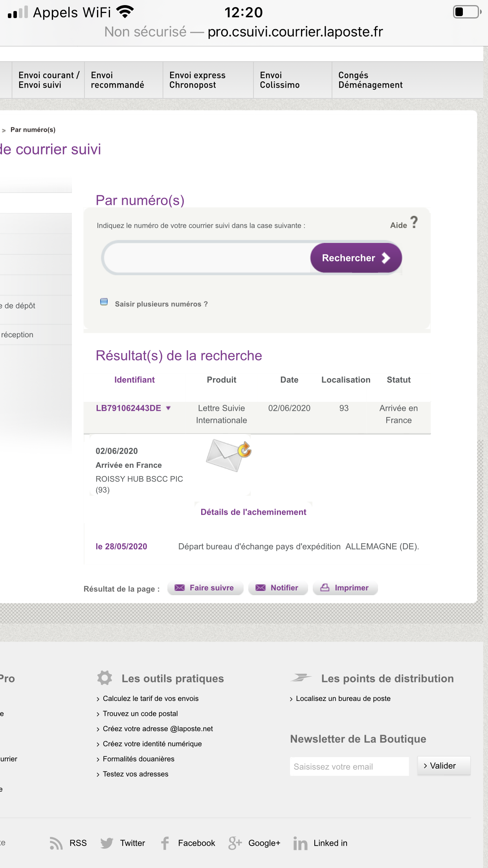Click the Produit column header
This screenshot has height=868, width=488.
coord(222,380)
